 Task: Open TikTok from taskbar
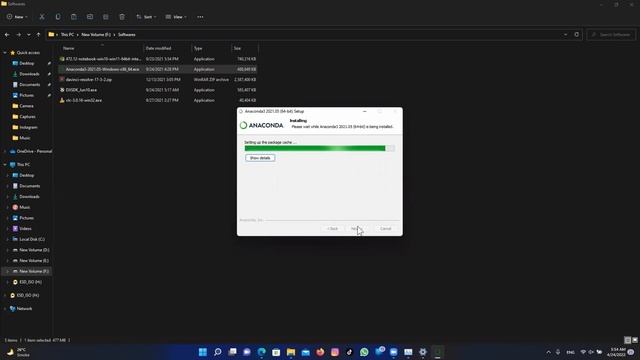(x=349, y=352)
